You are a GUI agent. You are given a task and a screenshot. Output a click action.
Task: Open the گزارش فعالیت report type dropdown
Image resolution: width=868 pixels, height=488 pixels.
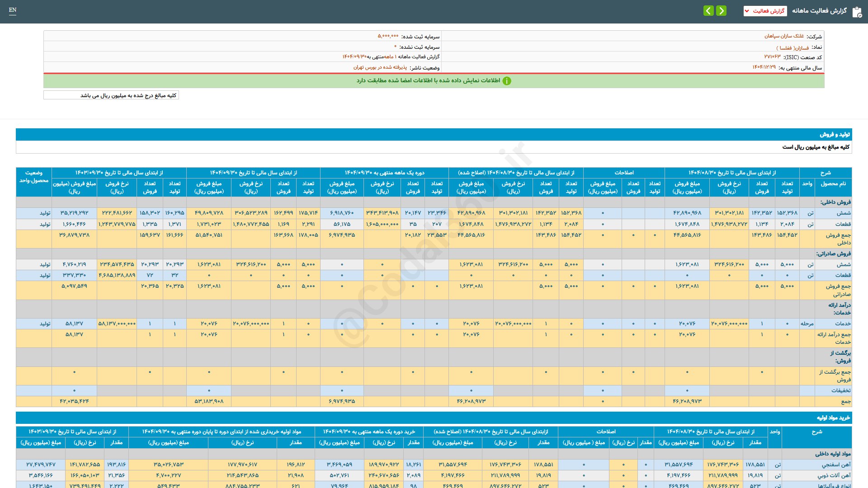tap(765, 11)
